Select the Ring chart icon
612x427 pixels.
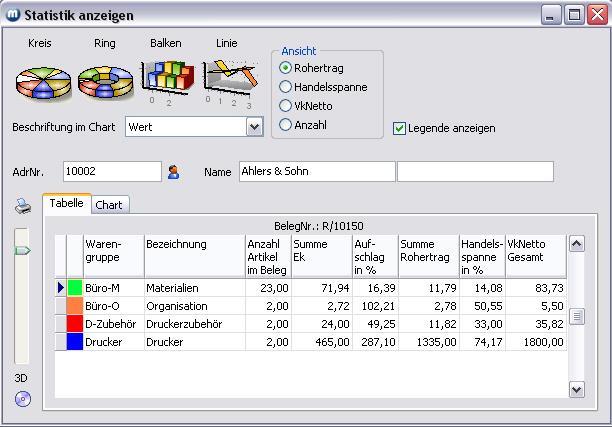105,84
